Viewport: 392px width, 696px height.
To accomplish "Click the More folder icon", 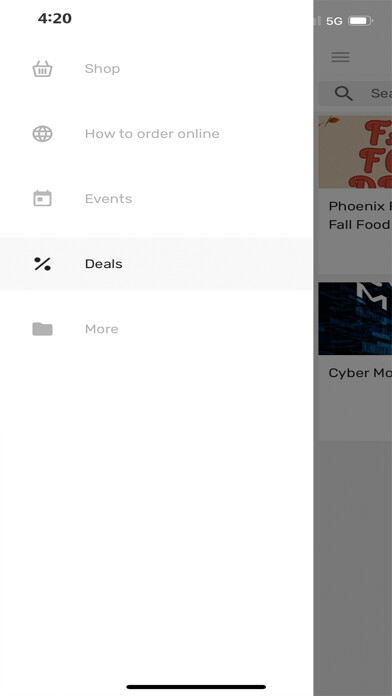I will click(42, 329).
